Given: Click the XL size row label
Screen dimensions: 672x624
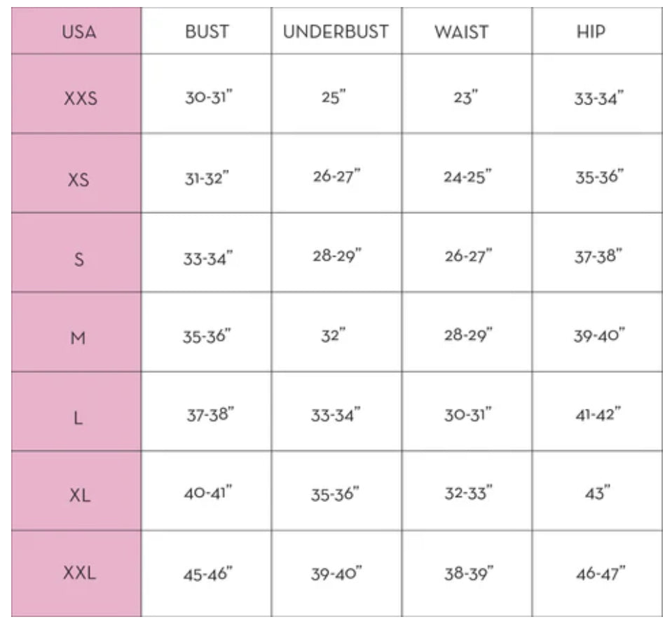Looking at the screenshot, I should click(x=80, y=495).
